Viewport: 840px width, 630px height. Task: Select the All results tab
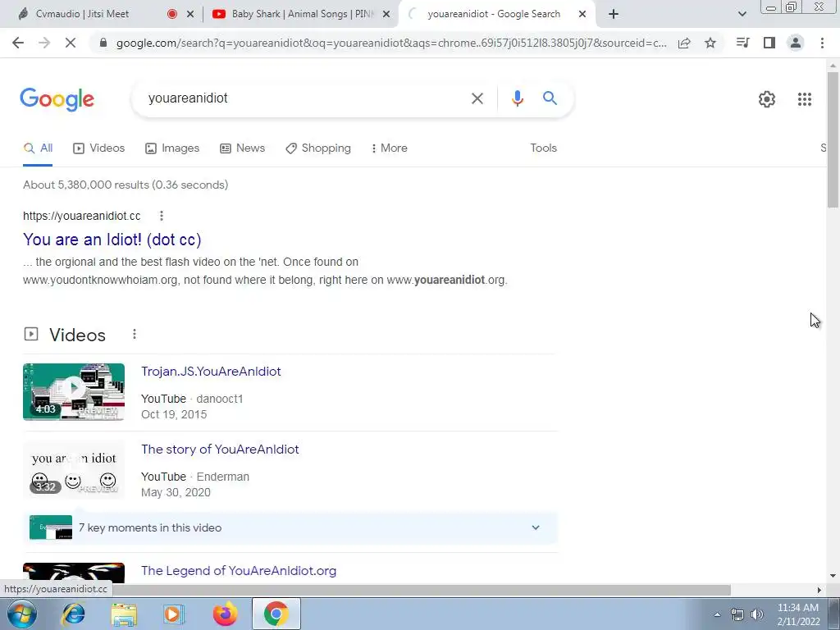coord(38,148)
